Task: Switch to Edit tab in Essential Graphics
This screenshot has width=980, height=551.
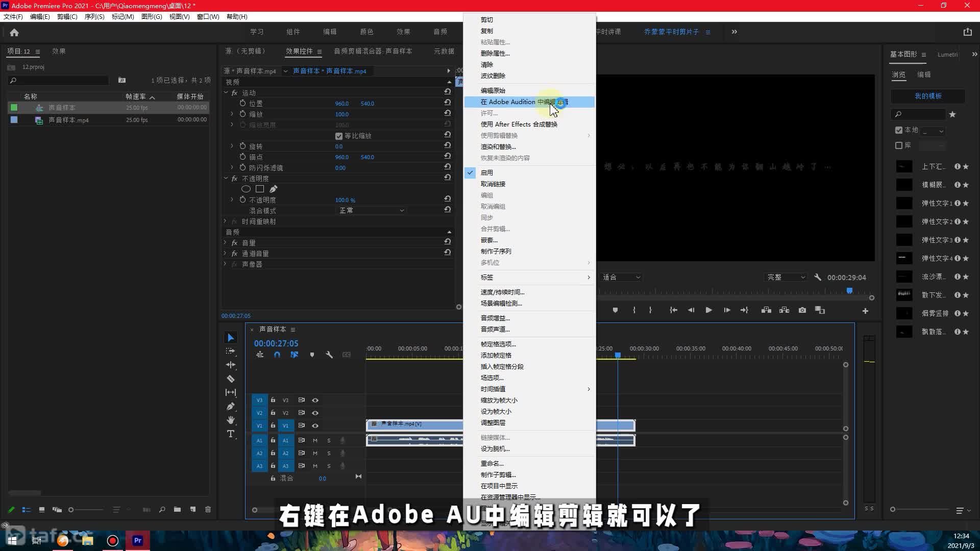Action: click(924, 74)
